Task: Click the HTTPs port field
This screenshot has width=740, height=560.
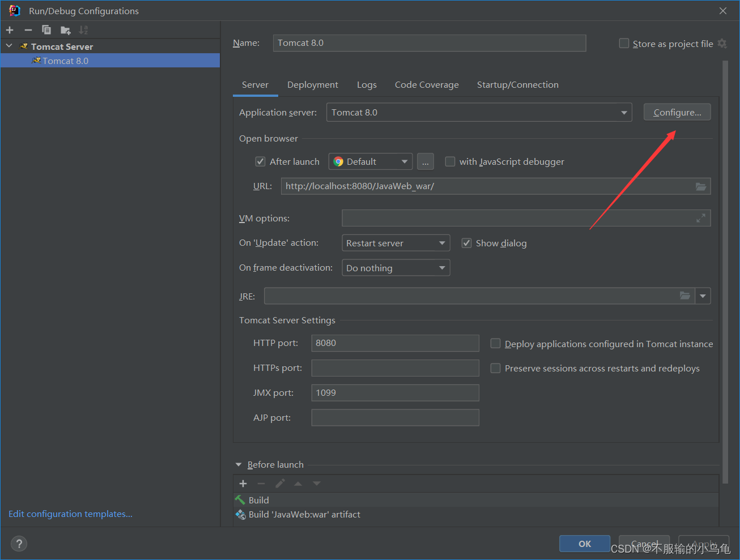Action: click(395, 368)
